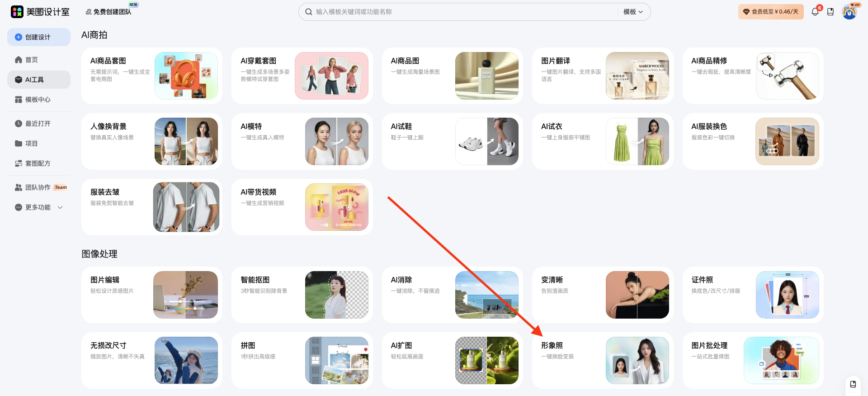Open the AI商品图 tool card
This screenshot has height=396, width=868.
[x=453, y=76]
